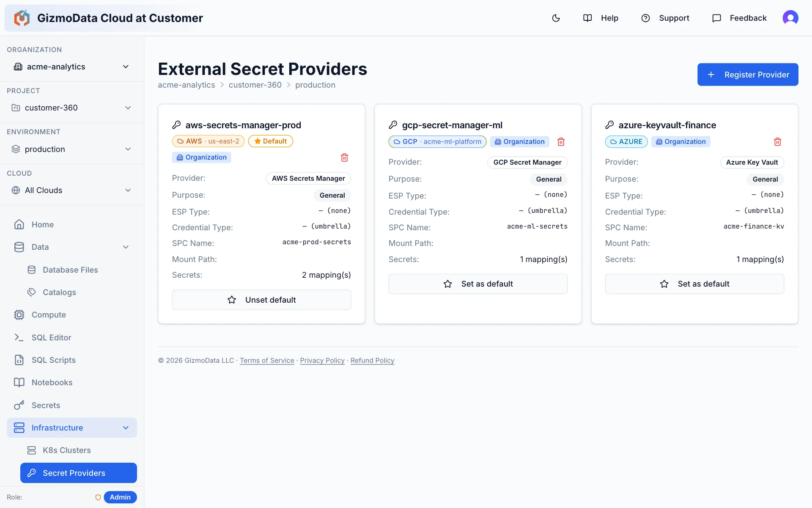
Task: Open the Refund Policy link
Action: tap(372, 360)
